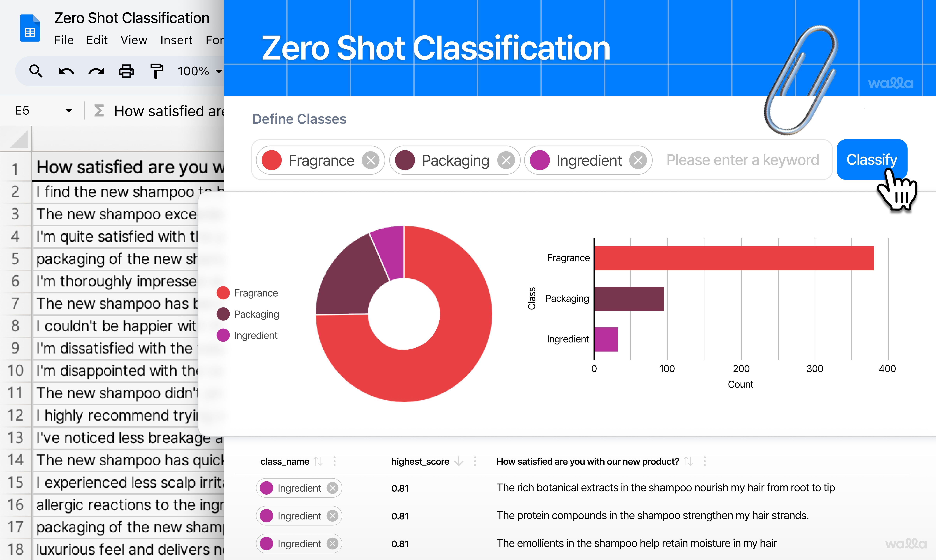Open the File menu

point(64,40)
